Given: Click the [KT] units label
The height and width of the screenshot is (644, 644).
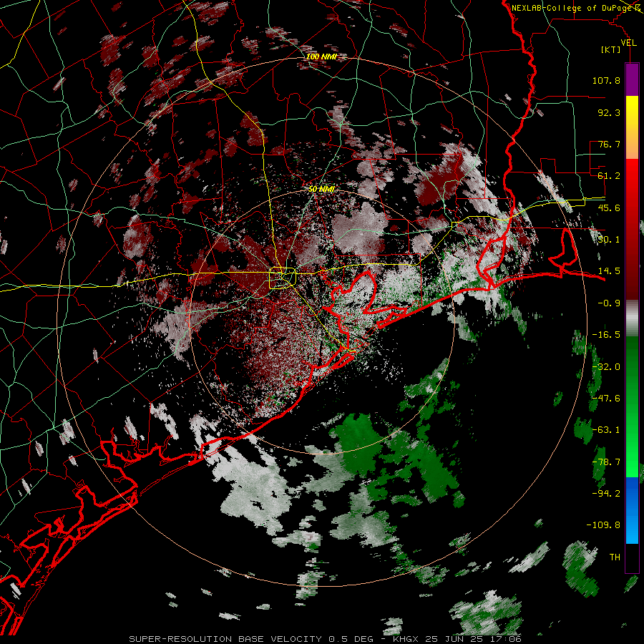Looking at the screenshot, I should click(611, 49).
